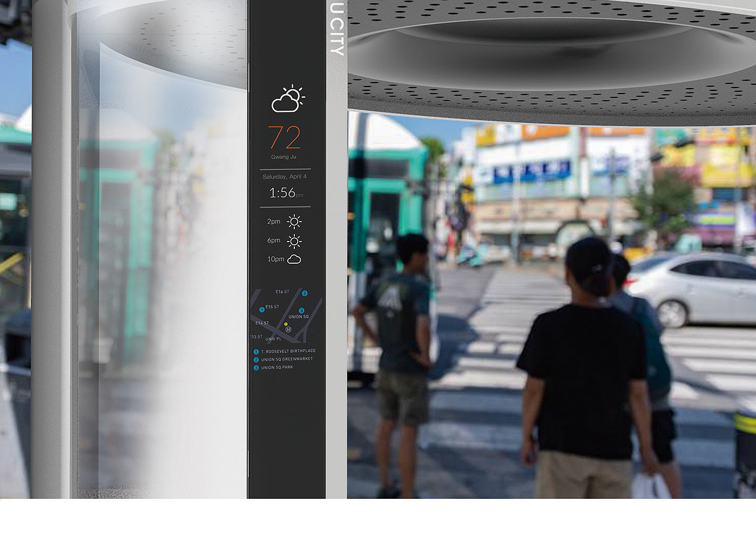Viewport: 756px width, 535px height.
Task: Select map marker 3 above Union Sq
Action: [302, 311]
